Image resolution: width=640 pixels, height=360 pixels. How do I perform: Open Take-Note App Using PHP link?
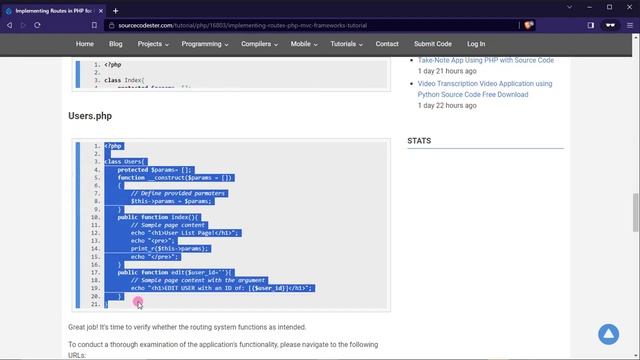click(486, 60)
